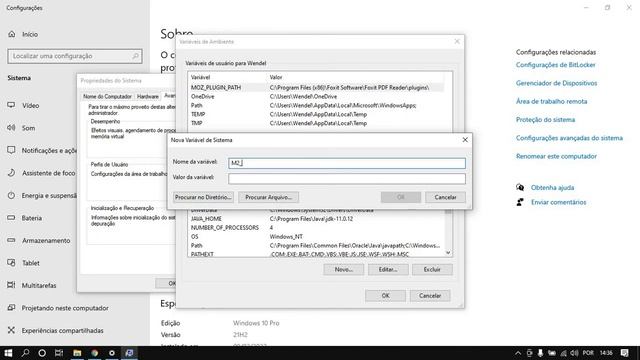Close the Nova Variável de Sistema dialog

coord(465,140)
